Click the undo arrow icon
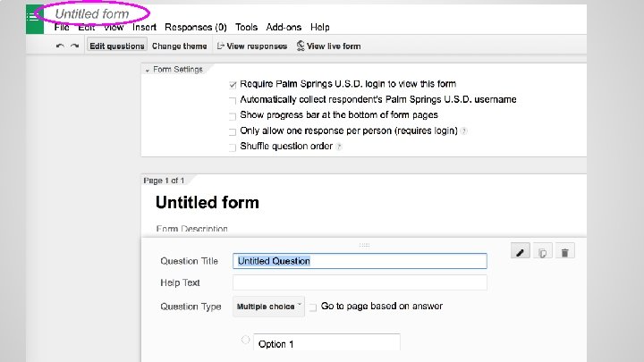 click(59, 46)
